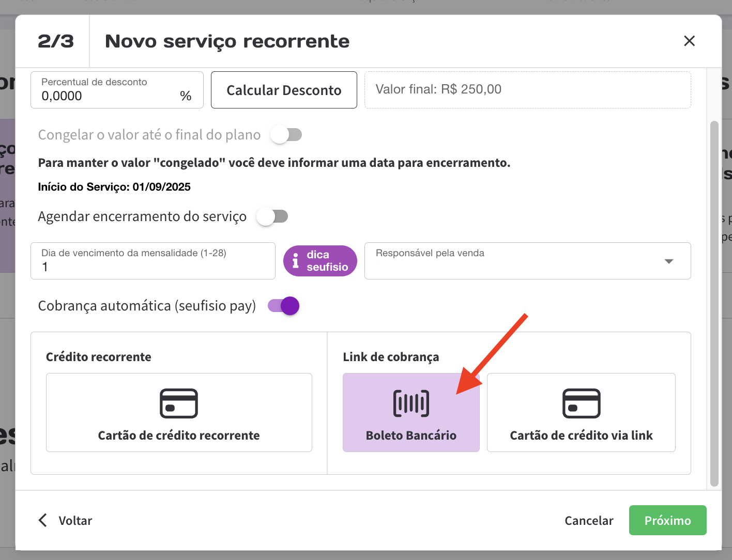732x560 pixels.
Task: Click the green Próximo button
Action: (x=667, y=520)
